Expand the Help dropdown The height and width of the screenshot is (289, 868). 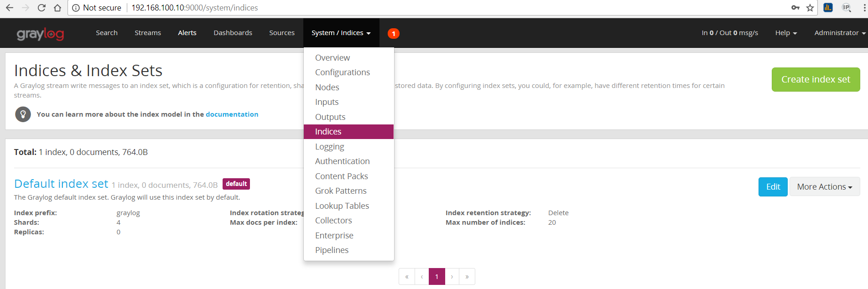(786, 33)
